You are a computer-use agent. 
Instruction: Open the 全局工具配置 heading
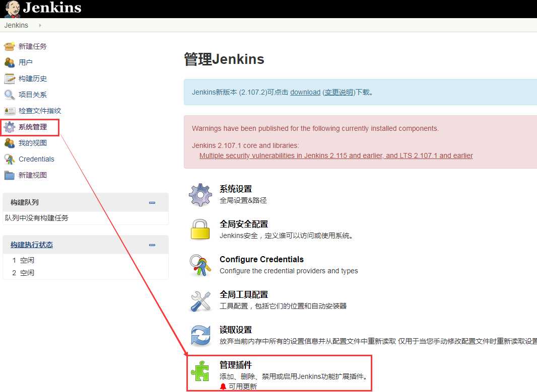click(244, 294)
